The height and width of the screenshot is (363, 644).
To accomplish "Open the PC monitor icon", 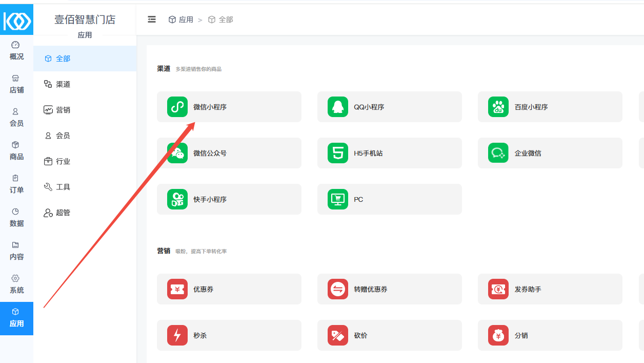I will click(338, 199).
